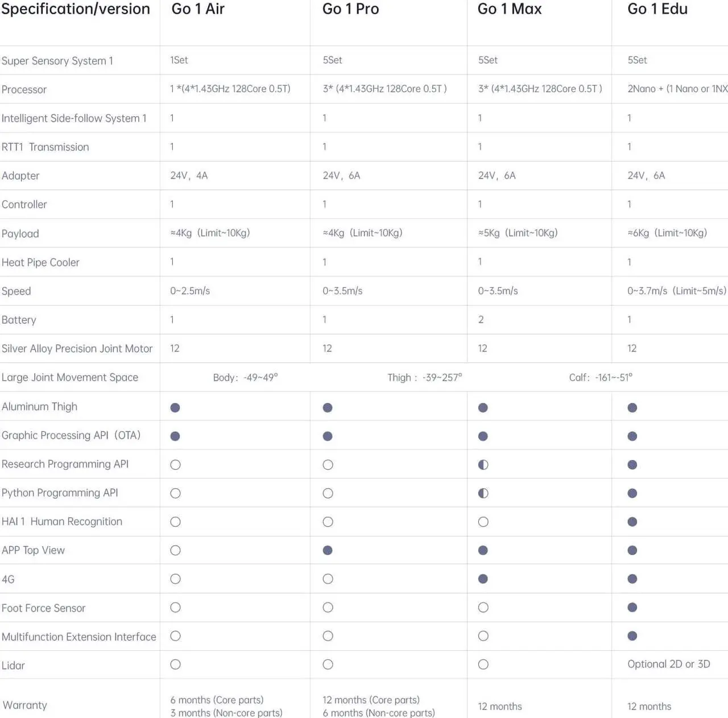Click the Go 1 Max battery value 2

point(481,320)
